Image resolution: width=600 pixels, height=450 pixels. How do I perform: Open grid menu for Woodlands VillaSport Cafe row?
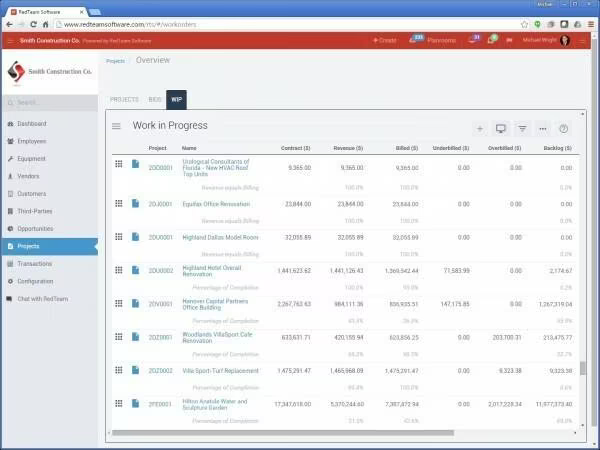point(119,337)
